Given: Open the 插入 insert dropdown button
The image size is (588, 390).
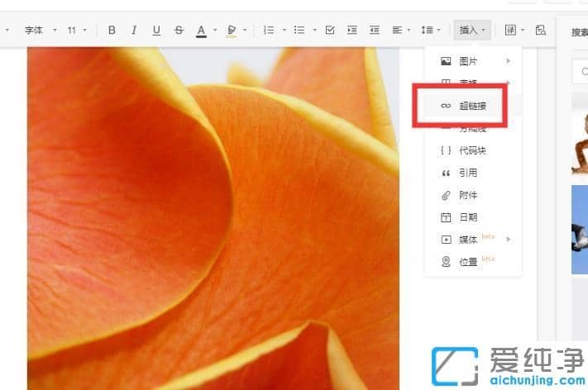Looking at the screenshot, I should click(x=472, y=30).
